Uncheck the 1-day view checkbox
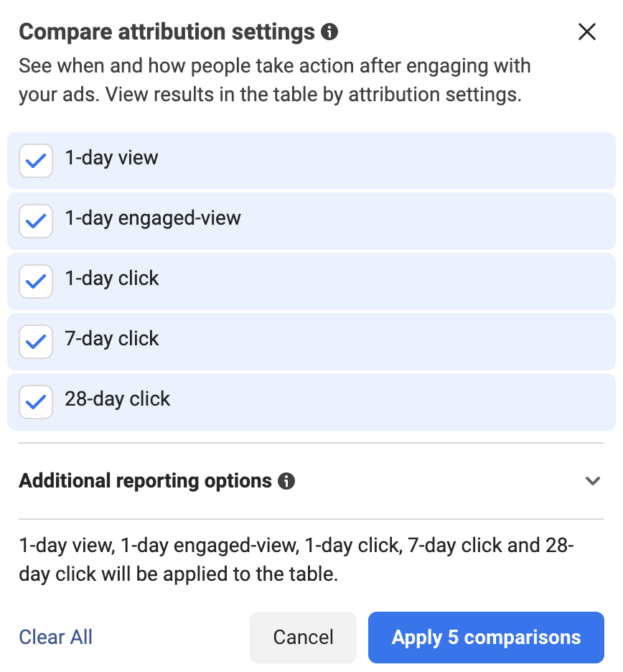The height and width of the screenshot is (672, 623). pyautogui.click(x=36, y=161)
